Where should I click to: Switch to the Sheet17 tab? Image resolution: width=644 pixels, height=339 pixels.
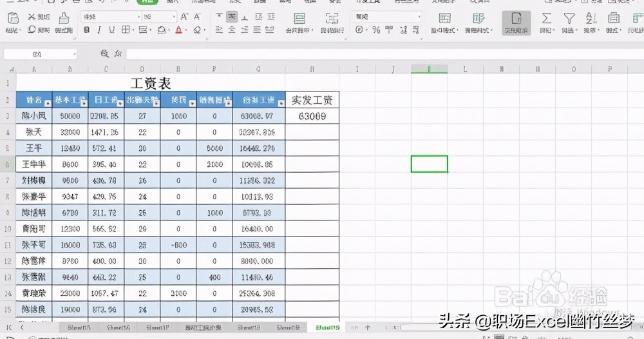click(158, 327)
